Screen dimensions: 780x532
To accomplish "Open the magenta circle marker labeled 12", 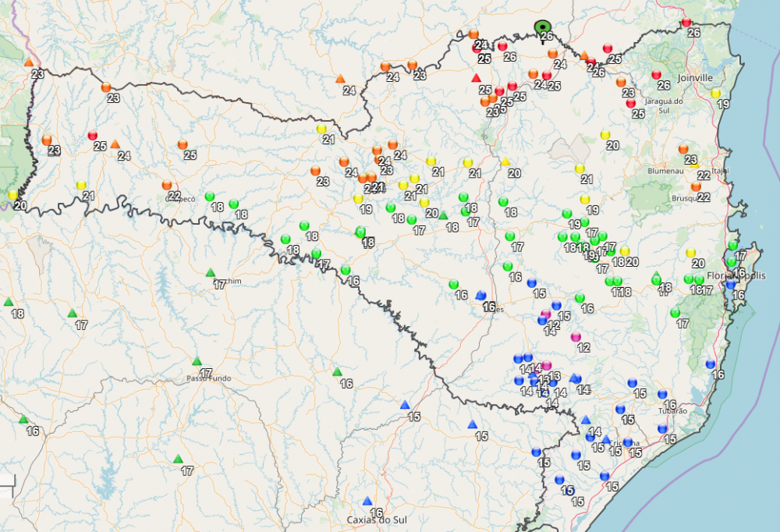I will [x=576, y=337].
